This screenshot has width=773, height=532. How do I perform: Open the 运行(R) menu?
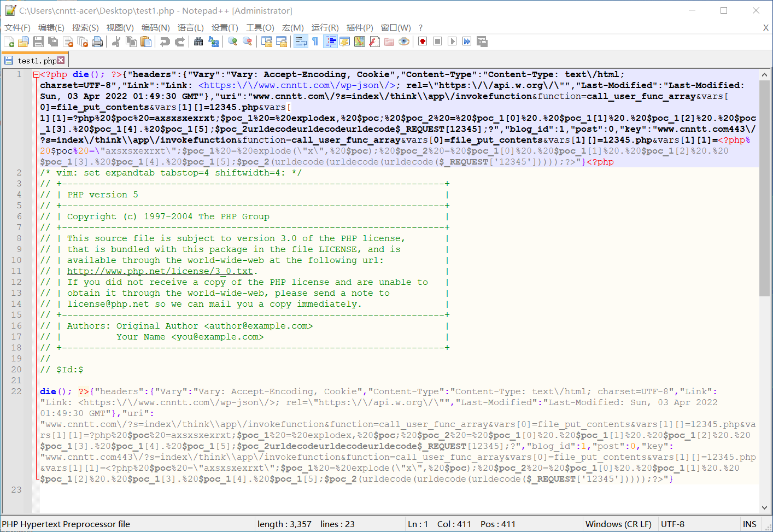point(325,27)
